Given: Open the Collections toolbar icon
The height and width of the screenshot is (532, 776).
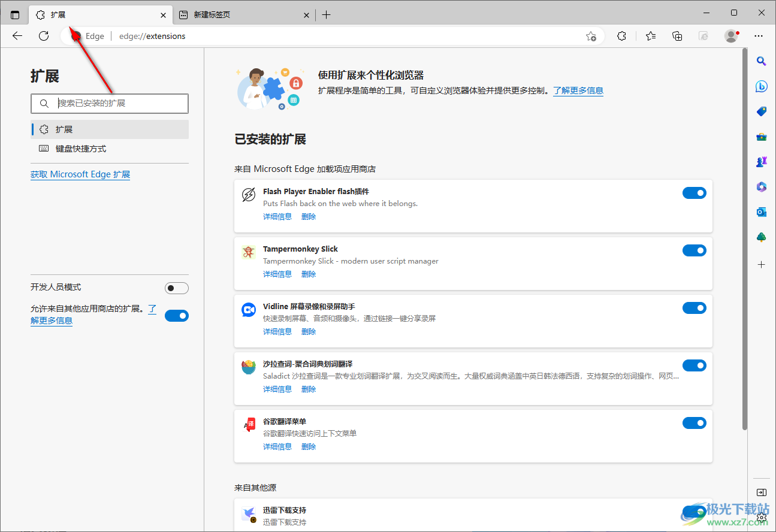Looking at the screenshot, I should (677, 36).
